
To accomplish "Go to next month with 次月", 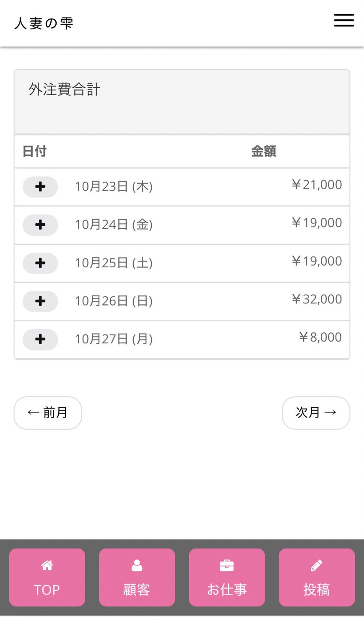I will point(316,413).
